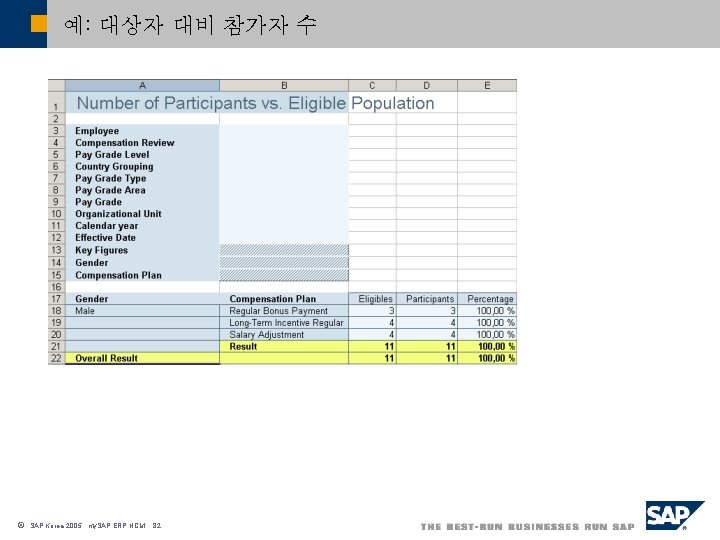Click the 'Pay Grade' label in row 9

coord(98,202)
